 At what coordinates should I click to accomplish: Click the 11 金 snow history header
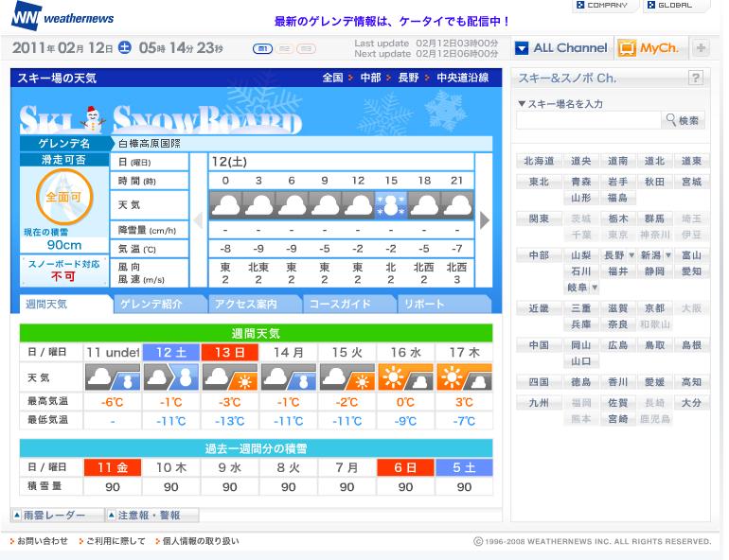click(113, 467)
